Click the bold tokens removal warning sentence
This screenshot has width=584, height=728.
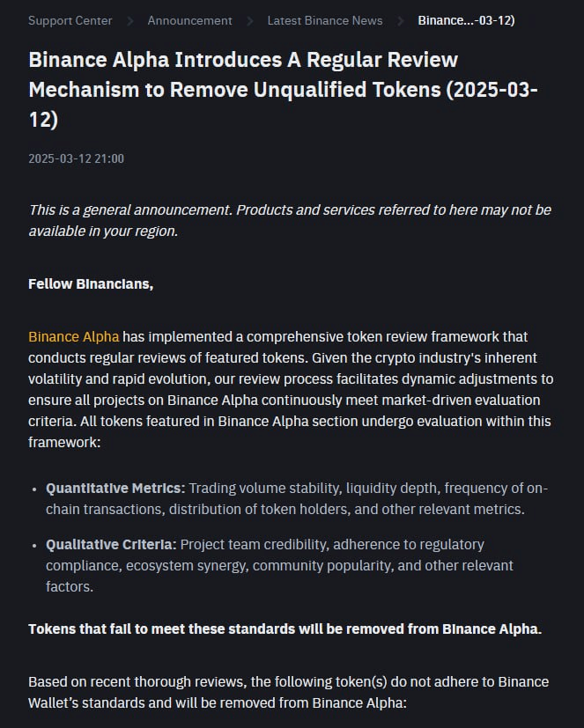[285, 629]
